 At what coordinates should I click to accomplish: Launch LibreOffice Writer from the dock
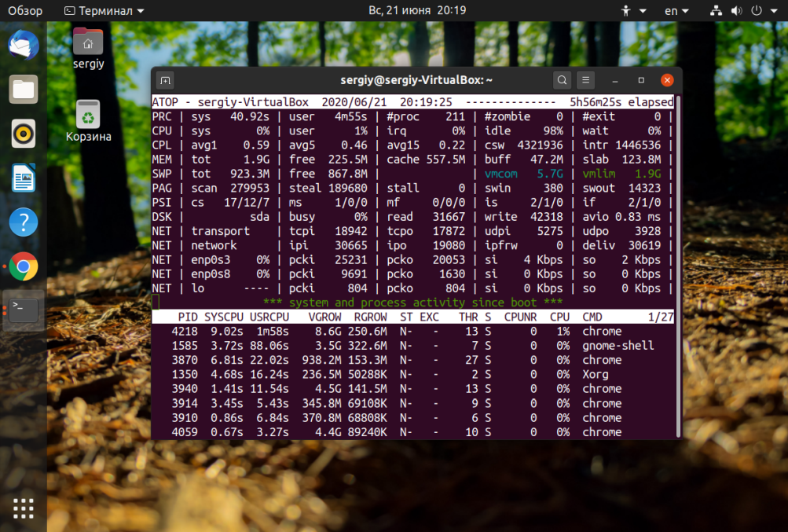point(24,178)
